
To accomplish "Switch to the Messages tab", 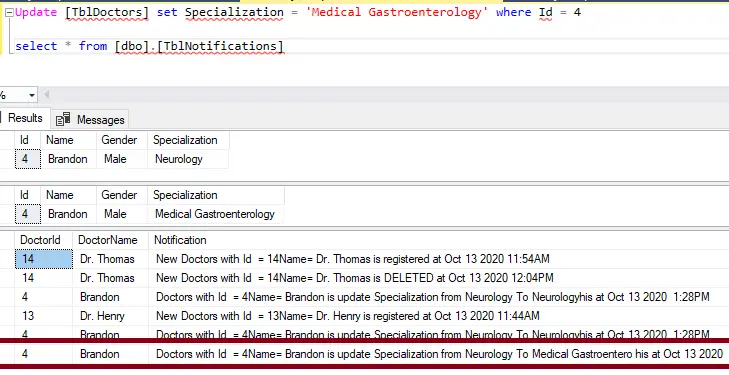I will pos(90,120).
